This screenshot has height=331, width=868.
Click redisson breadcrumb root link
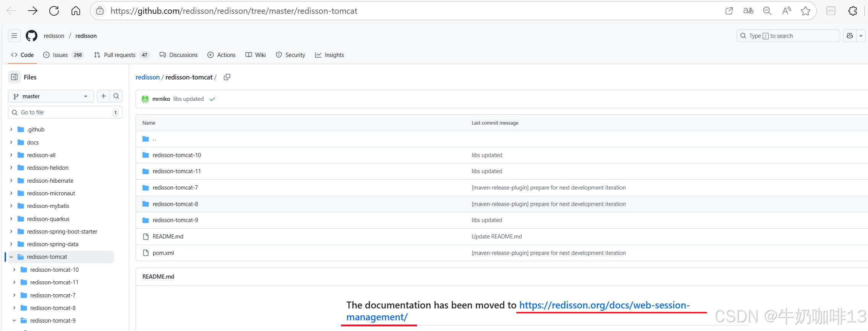(147, 77)
